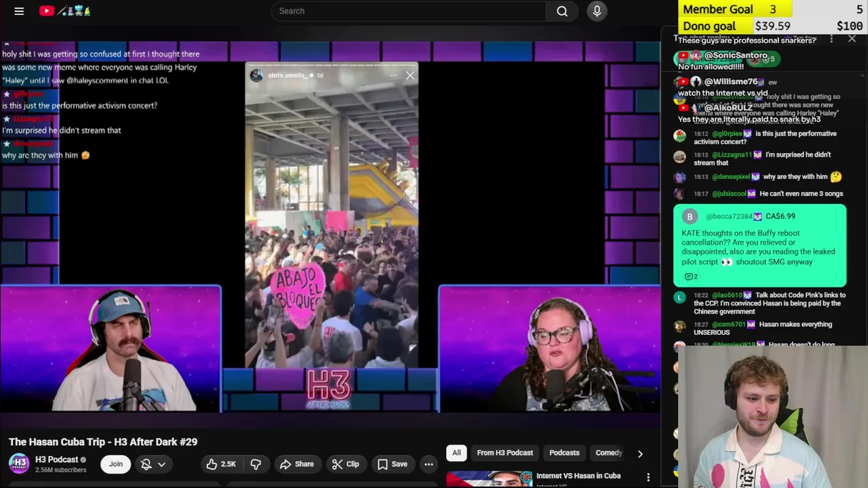
Task: Click the 2.56M subscribers text
Action: [x=60, y=470]
